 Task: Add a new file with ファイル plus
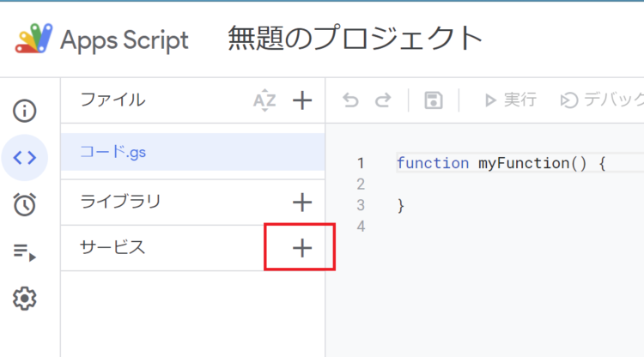click(302, 100)
